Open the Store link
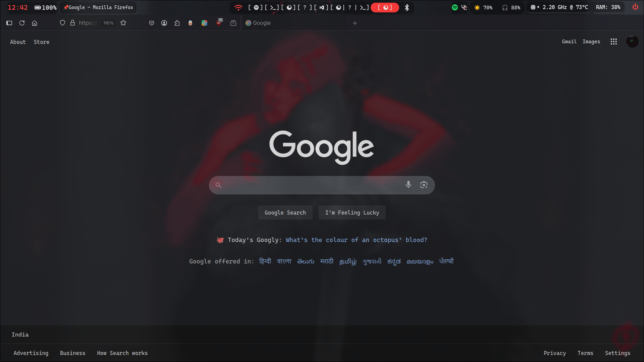The width and height of the screenshot is (644, 362). point(42,42)
